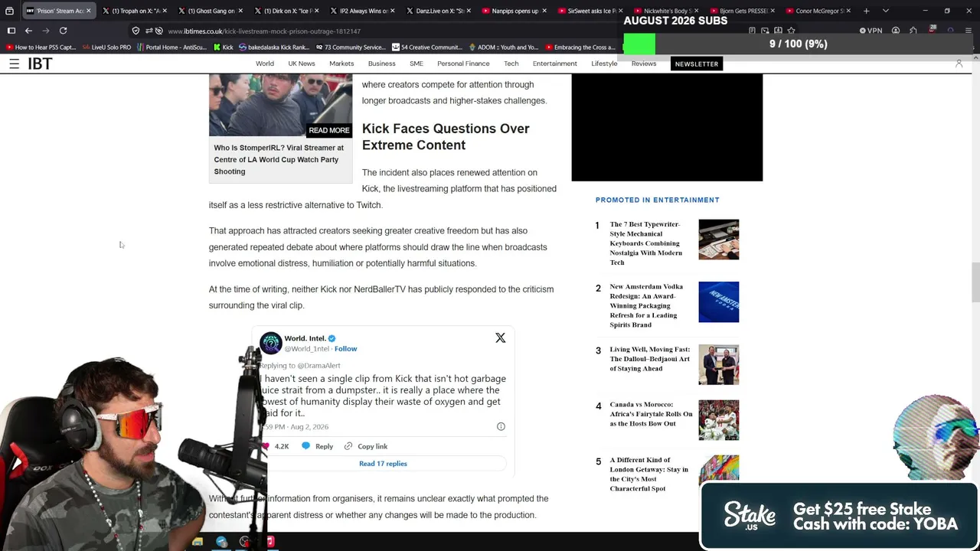980x551 pixels.
Task: Open the IBT hamburger menu
Action: click(x=14, y=64)
